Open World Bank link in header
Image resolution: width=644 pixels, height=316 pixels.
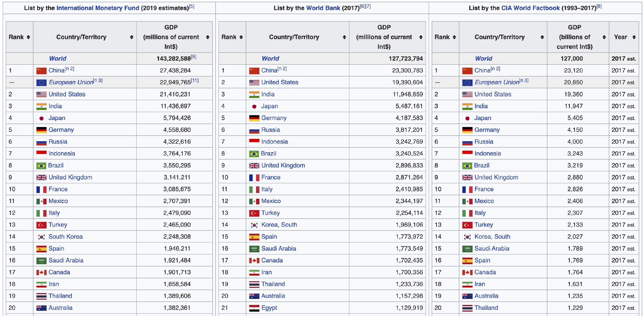323,8
